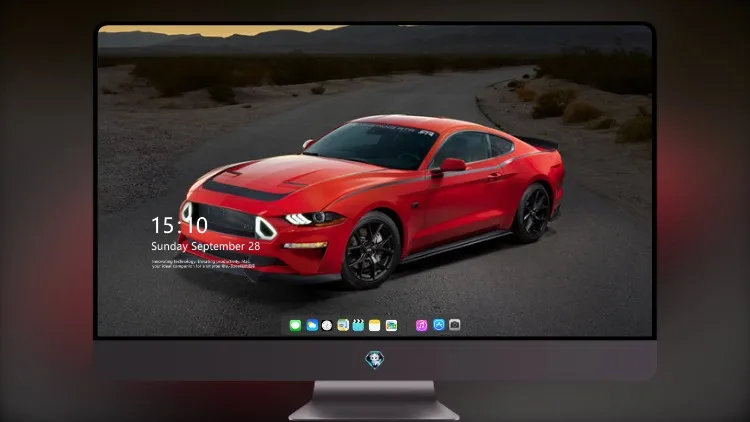Click the red car on the wallpaper
Image resolution: width=750 pixels, height=422 pixels.
tap(371, 201)
